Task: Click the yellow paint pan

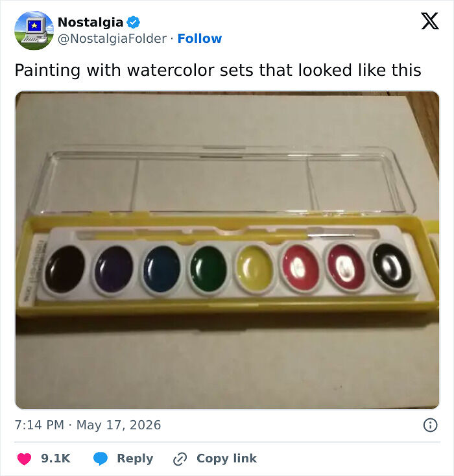Action: coord(254,269)
